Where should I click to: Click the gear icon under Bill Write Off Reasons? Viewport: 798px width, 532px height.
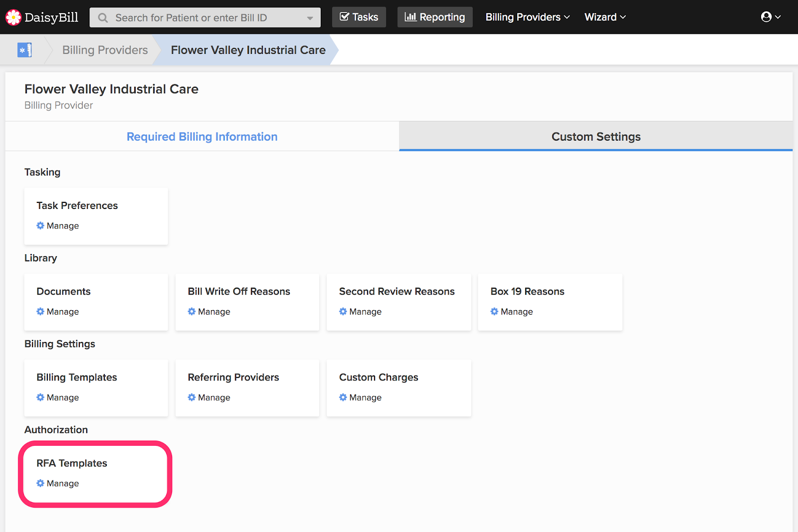tap(192, 311)
